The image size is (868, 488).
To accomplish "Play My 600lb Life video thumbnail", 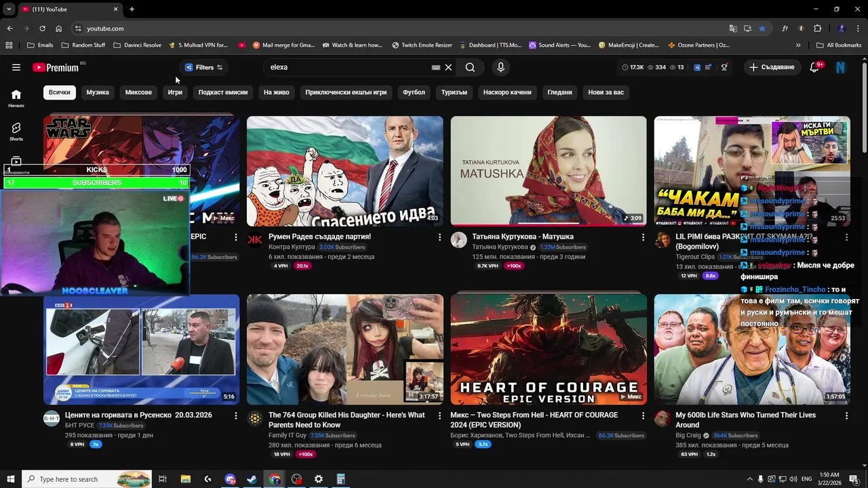I will point(752,350).
